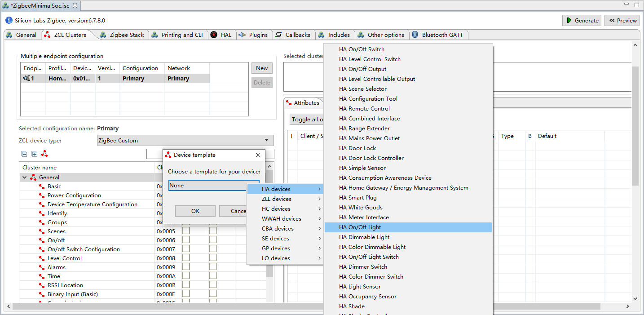Screen dimensions: 644x315
Task: Click the Plugins tab icon
Action: click(x=242, y=35)
